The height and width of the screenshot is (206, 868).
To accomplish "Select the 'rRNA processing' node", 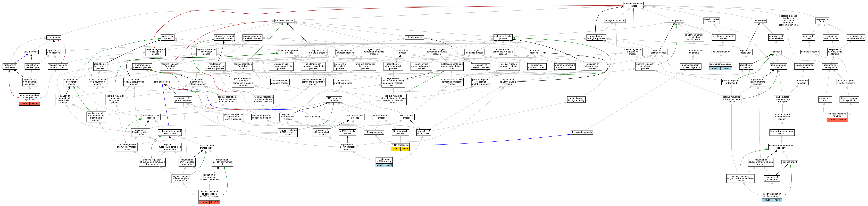I will point(400,145).
